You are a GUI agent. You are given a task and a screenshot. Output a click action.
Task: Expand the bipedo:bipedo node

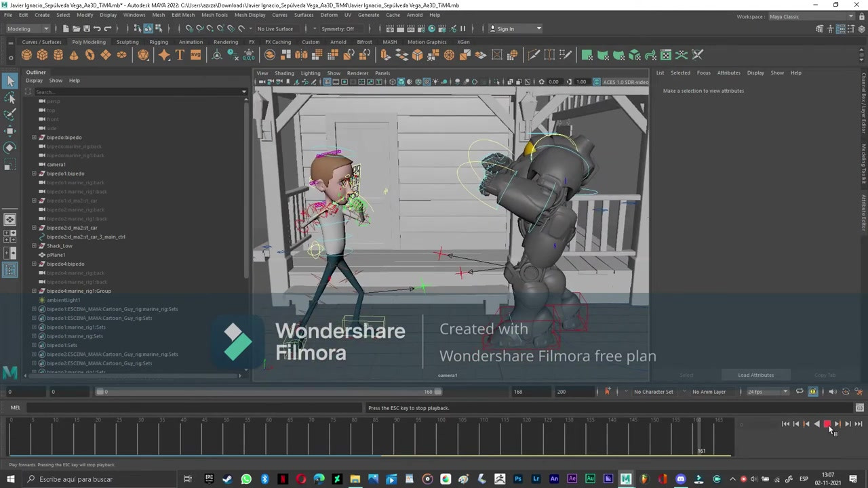(34, 138)
